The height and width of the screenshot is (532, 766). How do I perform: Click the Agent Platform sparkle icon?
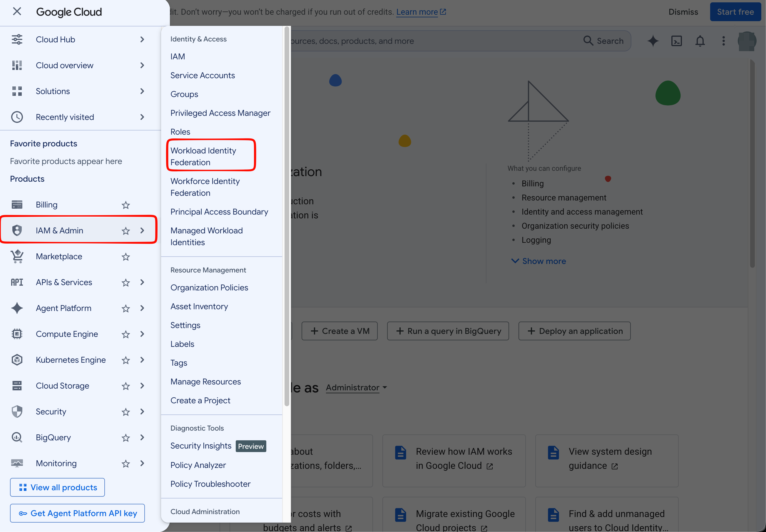(17, 308)
